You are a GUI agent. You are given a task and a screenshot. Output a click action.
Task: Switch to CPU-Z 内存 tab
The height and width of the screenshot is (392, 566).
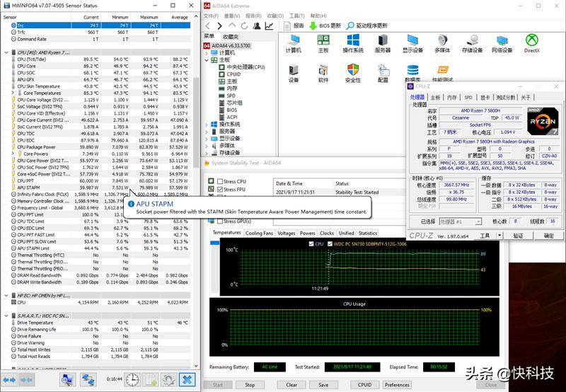(452, 97)
